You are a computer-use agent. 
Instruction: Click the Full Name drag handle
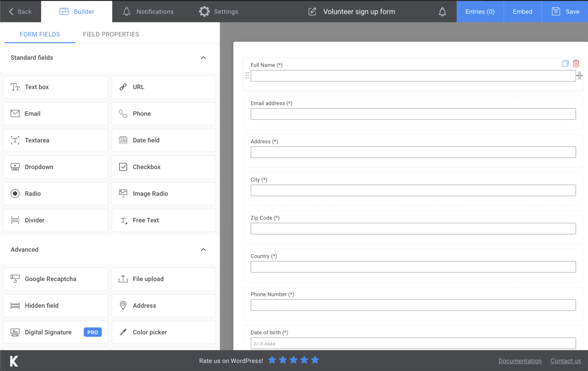pyautogui.click(x=247, y=75)
